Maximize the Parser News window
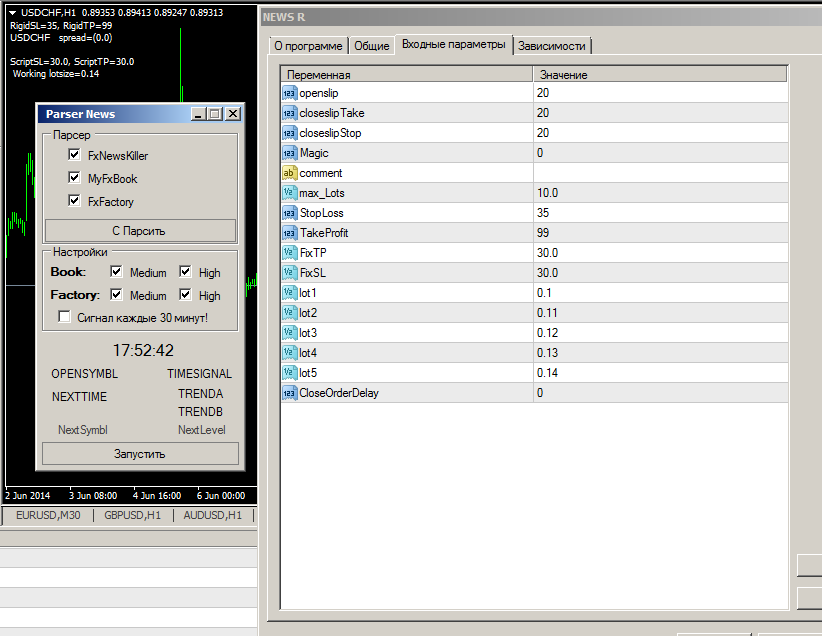Screen dimensions: 822x636 coord(215,114)
